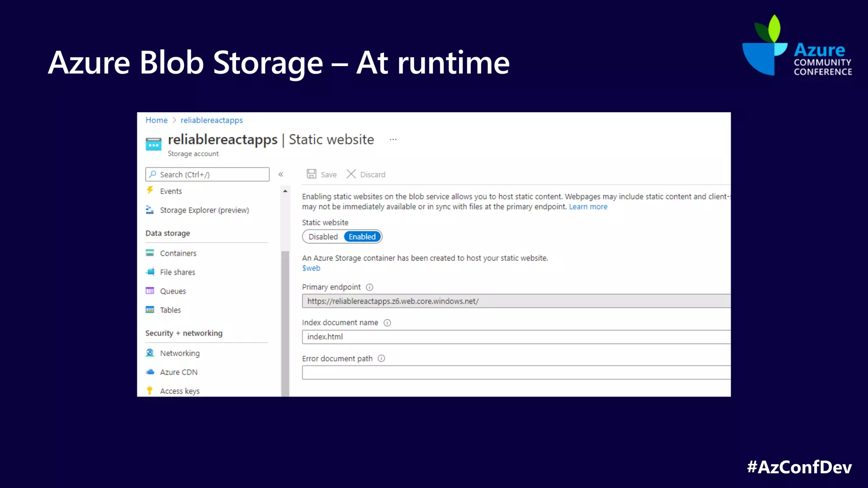Click the Events lightning icon
Image resolution: width=868 pixels, height=488 pixels.
(x=150, y=191)
